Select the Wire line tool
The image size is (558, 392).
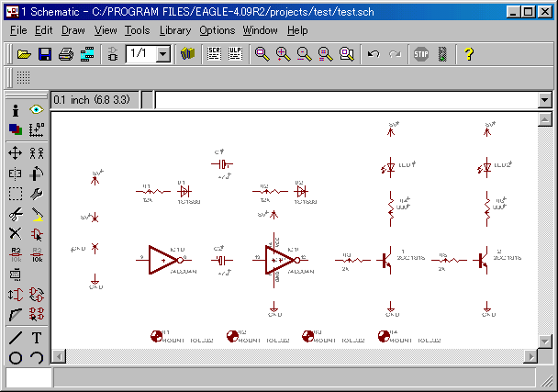16,338
